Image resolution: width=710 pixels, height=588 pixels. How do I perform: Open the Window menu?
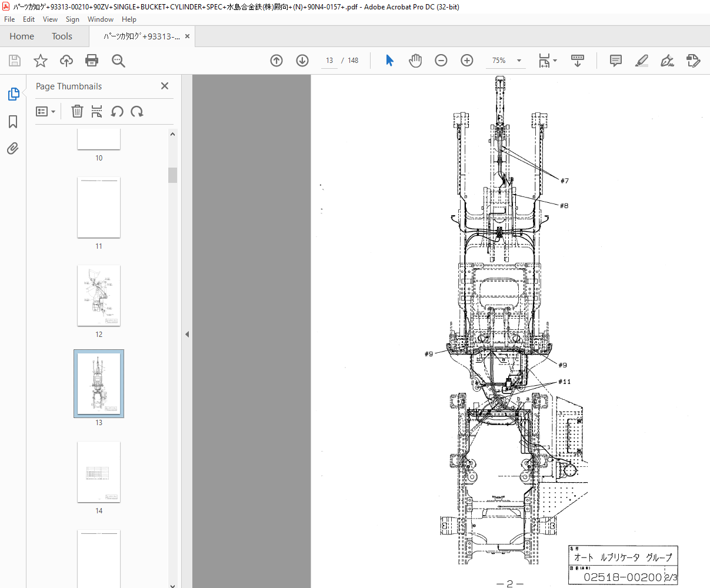pyautogui.click(x=101, y=19)
